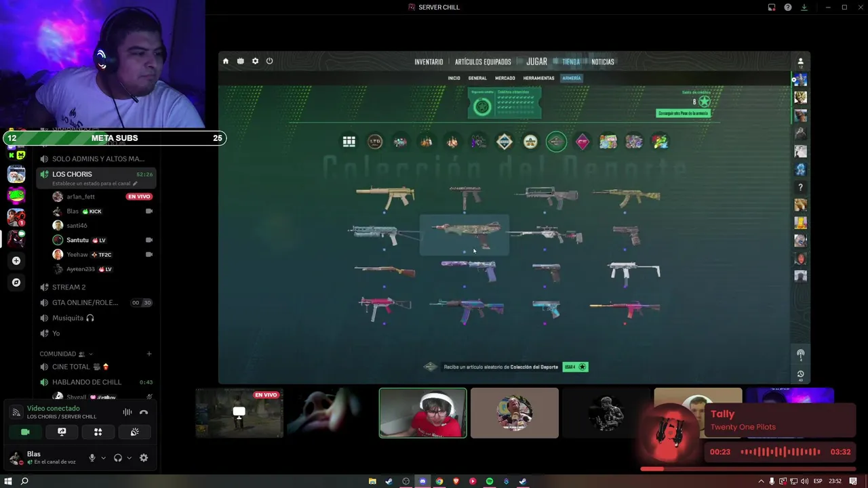Share your screen button in voice panel

click(x=62, y=432)
